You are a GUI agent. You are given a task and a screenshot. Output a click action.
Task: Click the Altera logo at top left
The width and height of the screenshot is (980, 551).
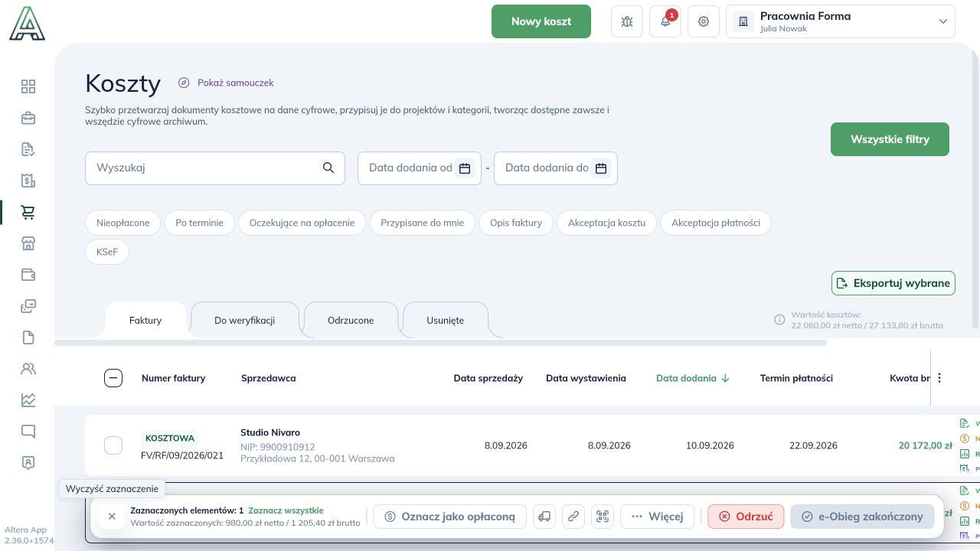coord(28,23)
